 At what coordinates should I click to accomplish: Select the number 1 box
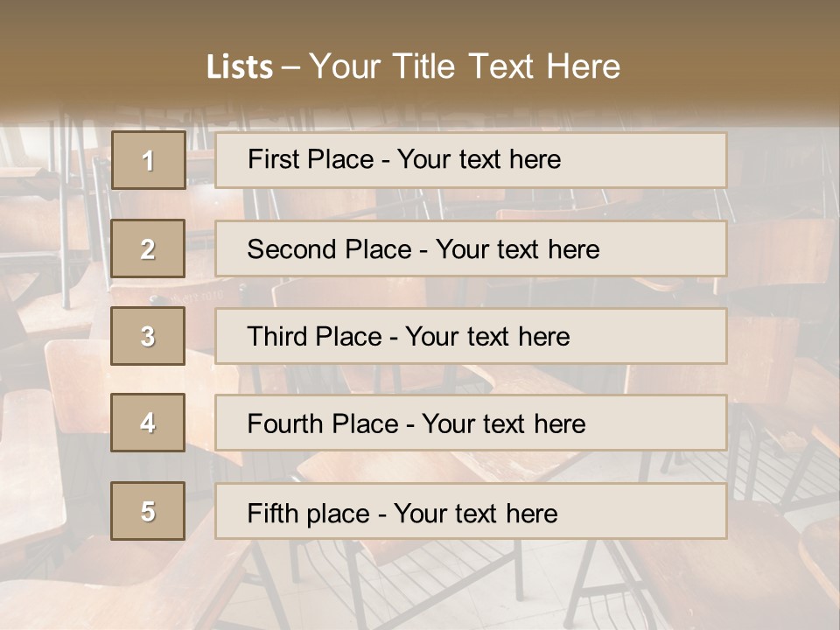(149, 160)
